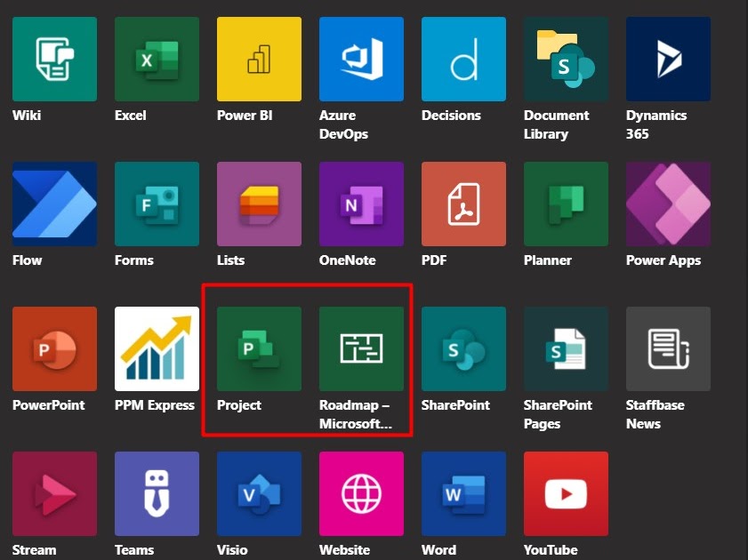Screen dimensions: 748x560
Task: Open the OneNote app tile
Action: click(x=361, y=204)
